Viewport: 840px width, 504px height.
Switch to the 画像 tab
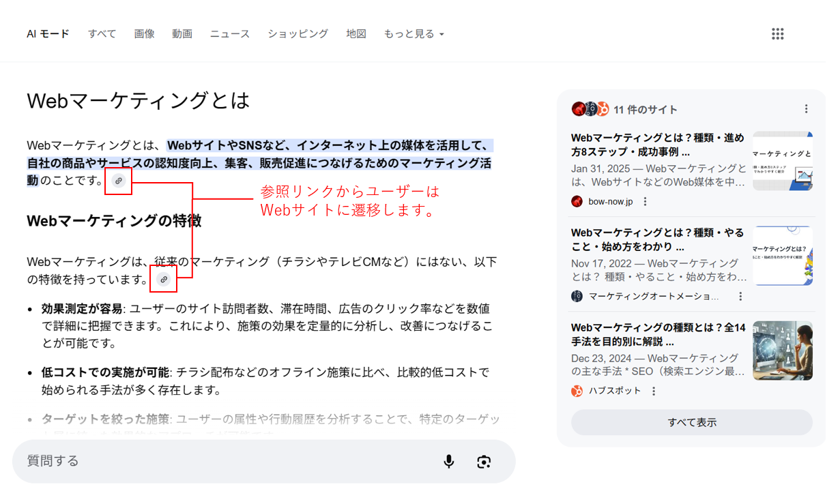pos(144,33)
